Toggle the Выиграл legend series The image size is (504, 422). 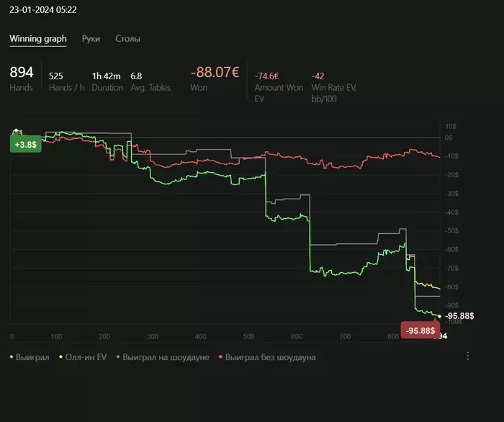pos(30,357)
